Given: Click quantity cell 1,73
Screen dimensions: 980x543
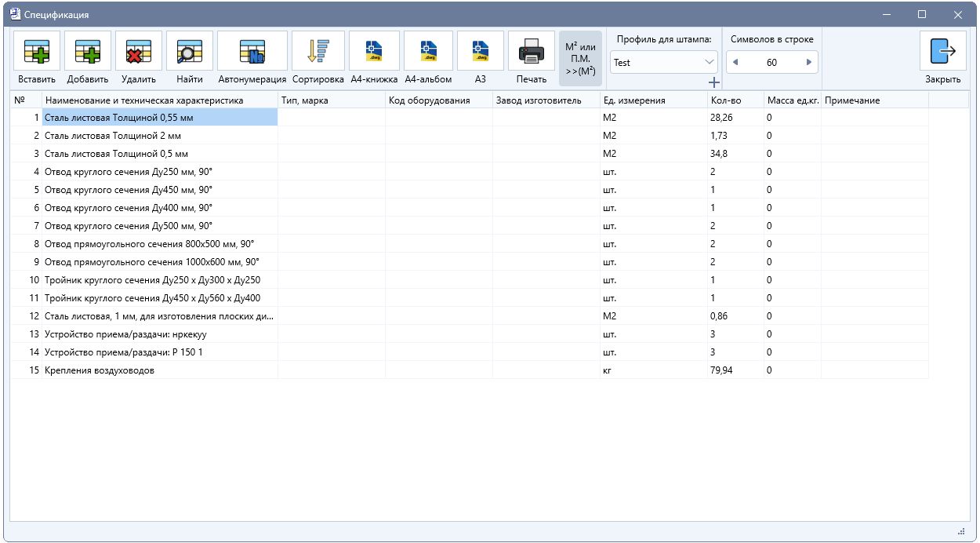Looking at the screenshot, I should [735, 136].
